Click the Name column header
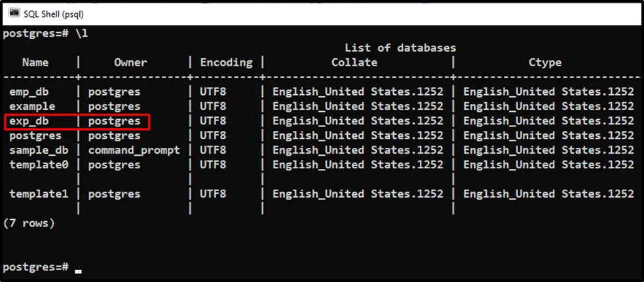Image resolution: width=644 pixels, height=282 pixels. 35,63
